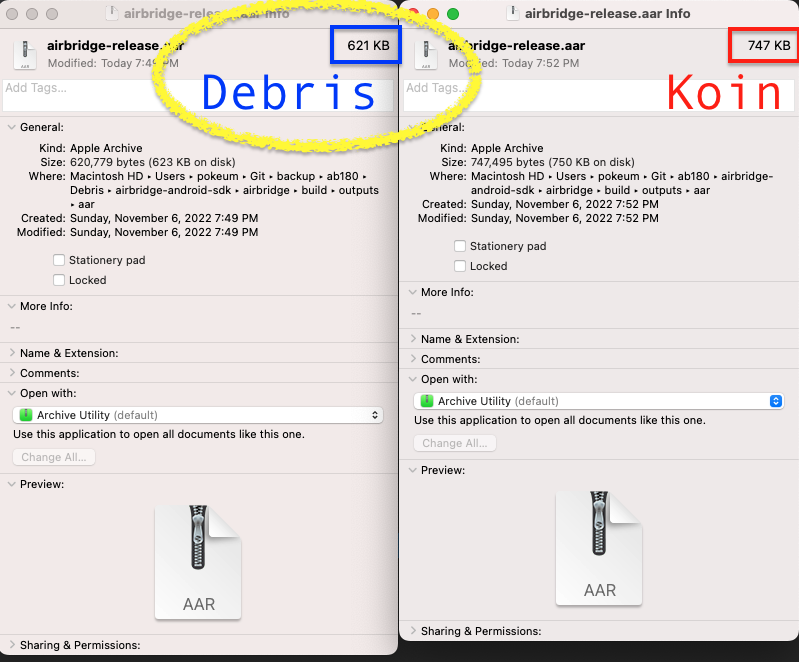Collapse More Info section in right window

coord(413,292)
